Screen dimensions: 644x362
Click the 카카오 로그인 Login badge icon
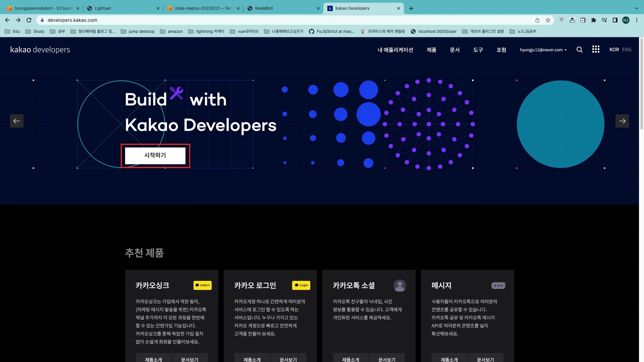click(x=301, y=285)
